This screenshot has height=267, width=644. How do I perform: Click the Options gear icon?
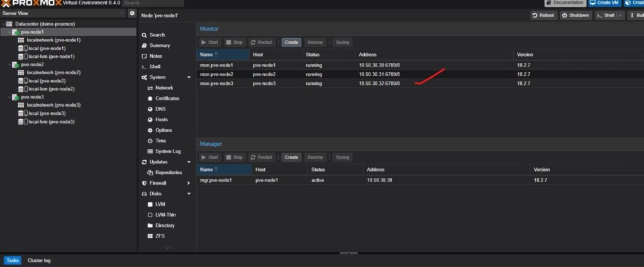[x=150, y=130]
